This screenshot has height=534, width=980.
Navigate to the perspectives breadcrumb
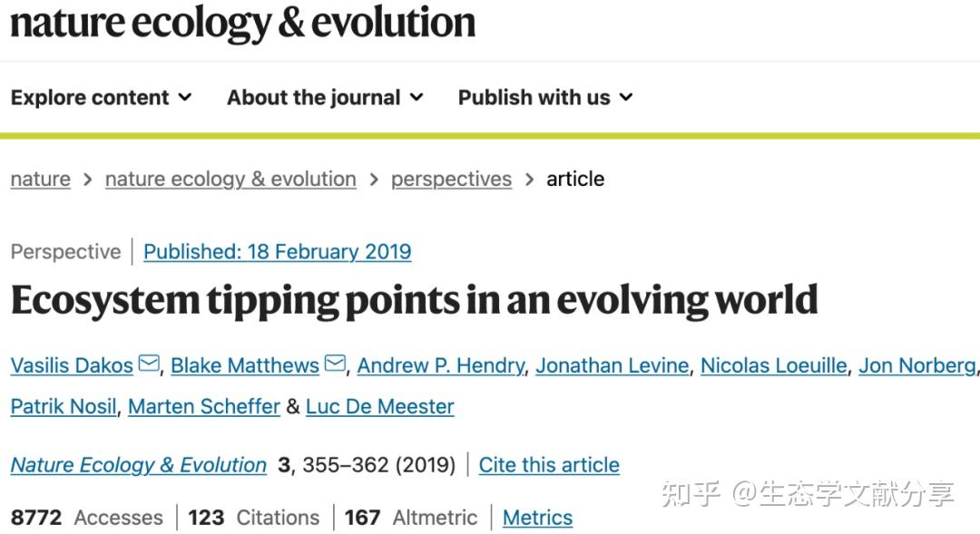451,180
